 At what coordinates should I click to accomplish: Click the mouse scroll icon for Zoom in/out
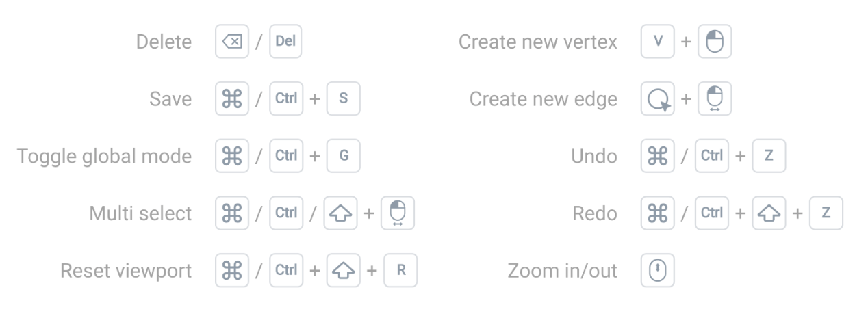click(x=658, y=271)
